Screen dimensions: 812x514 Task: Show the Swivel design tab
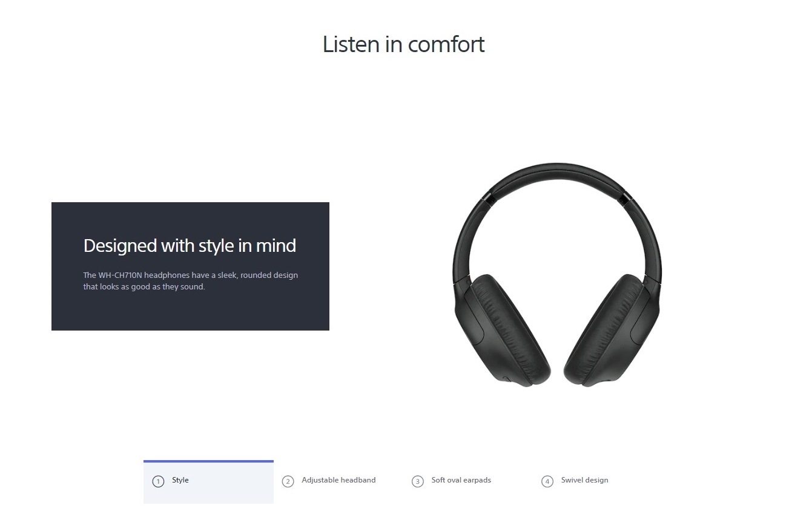pos(584,480)
